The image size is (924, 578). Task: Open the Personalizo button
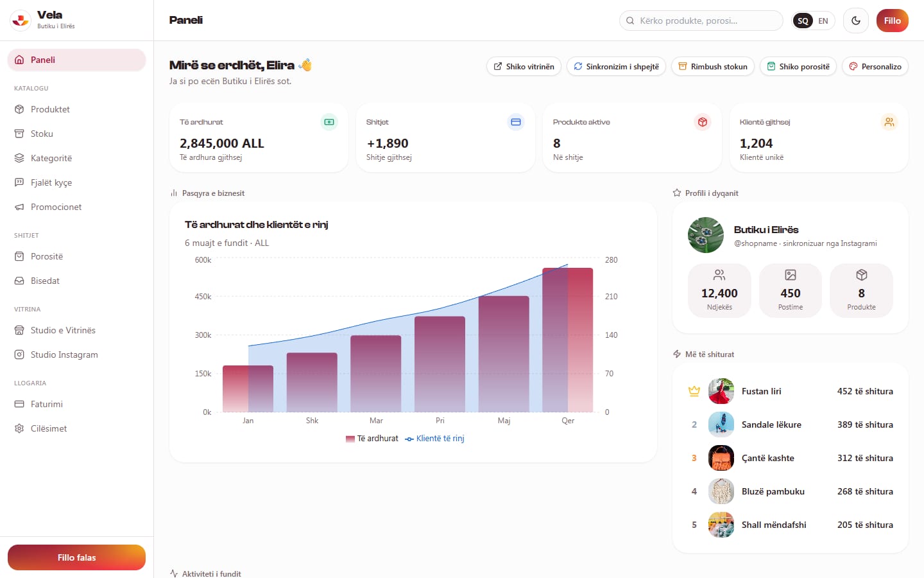pos(875,66)
